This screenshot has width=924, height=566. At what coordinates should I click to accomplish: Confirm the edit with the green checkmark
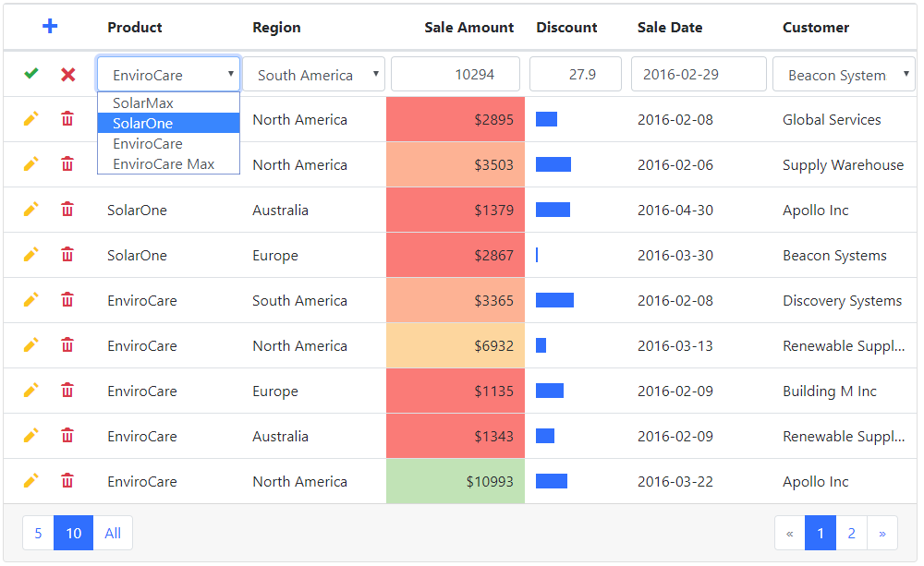click(31, 74)
